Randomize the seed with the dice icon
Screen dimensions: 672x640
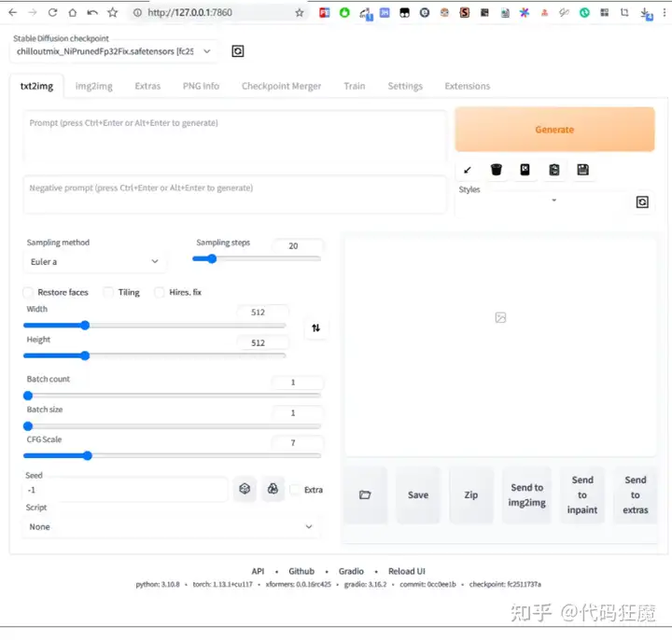click(245, 489)
